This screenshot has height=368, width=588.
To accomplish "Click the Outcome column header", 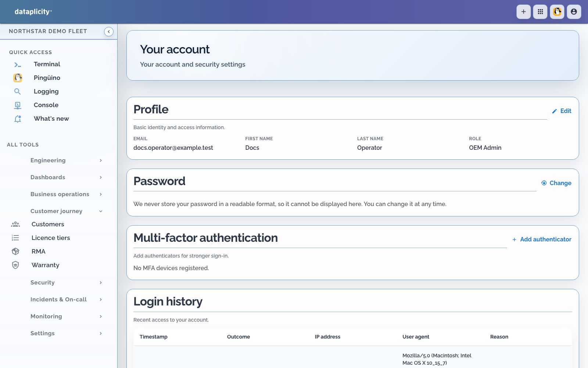I will point(239,337).
